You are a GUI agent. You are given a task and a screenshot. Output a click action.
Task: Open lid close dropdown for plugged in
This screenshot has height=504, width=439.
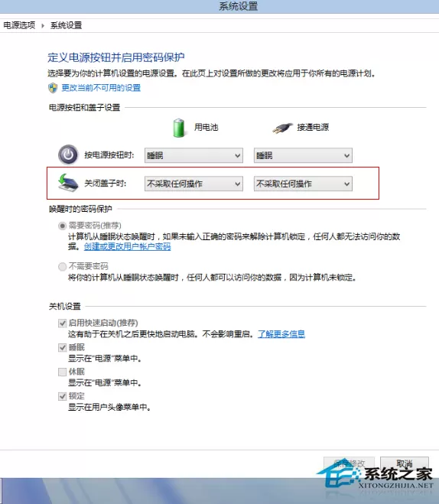click(303, 184)
